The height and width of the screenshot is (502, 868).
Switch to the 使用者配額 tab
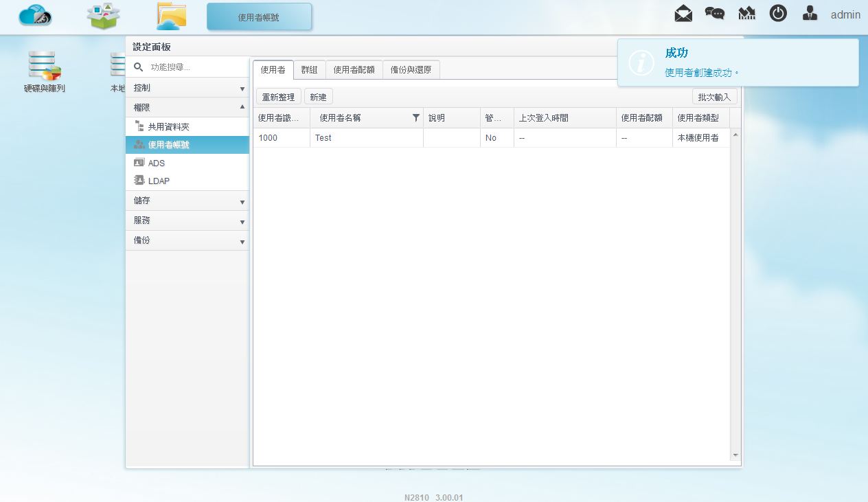354,69
